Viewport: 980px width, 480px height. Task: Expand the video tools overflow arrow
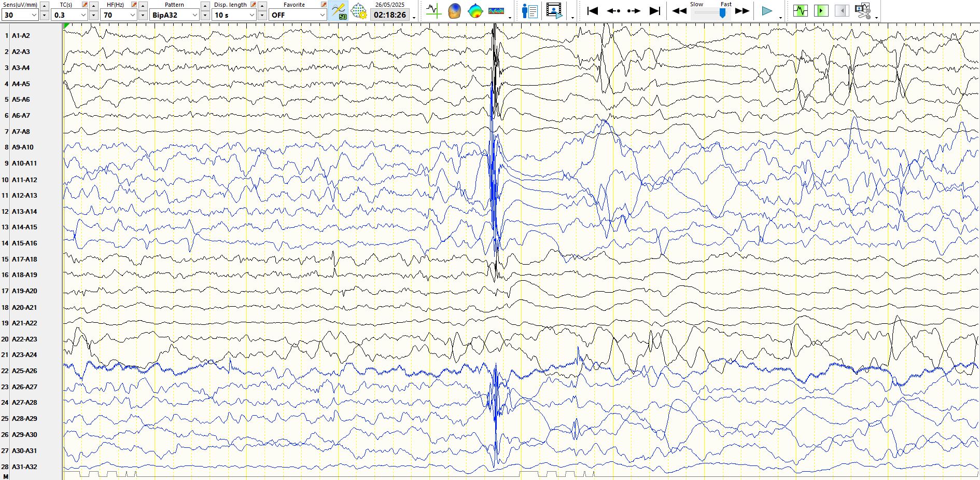(x=572, y=17)
